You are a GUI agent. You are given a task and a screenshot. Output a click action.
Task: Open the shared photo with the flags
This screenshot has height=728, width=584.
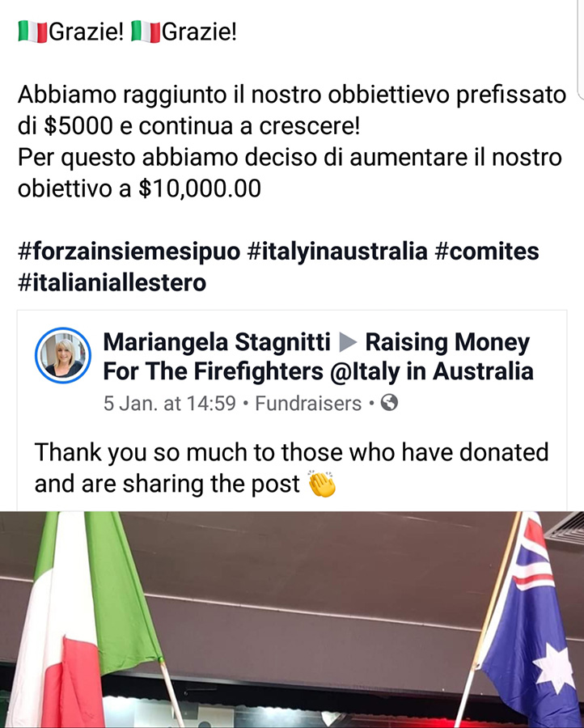pos(292,620)
